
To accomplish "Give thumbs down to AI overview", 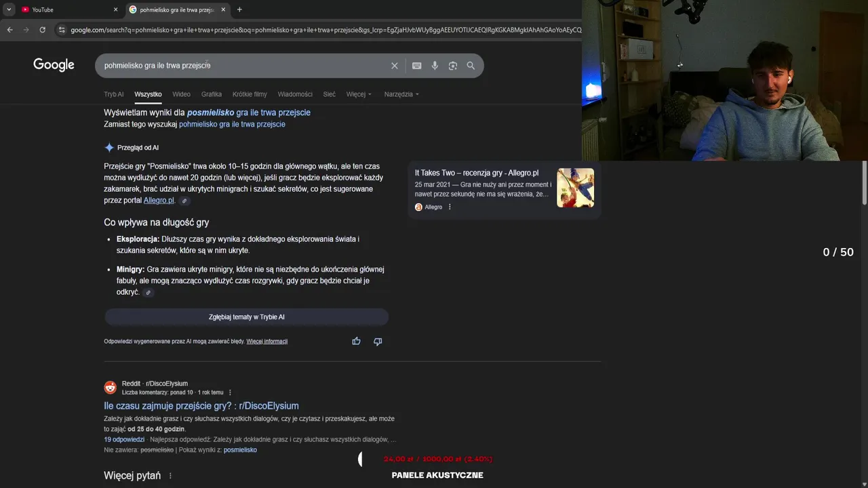I will 378,341.
